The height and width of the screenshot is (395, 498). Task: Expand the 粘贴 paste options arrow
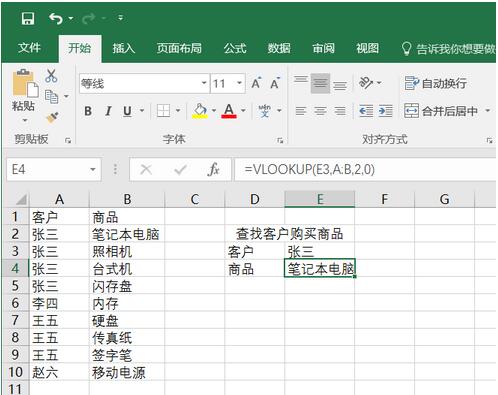pyautogui.click(x=25, y=120)
